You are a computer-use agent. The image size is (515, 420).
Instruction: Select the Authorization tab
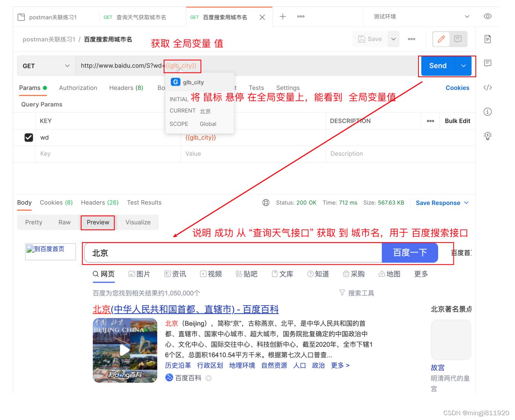78,88
